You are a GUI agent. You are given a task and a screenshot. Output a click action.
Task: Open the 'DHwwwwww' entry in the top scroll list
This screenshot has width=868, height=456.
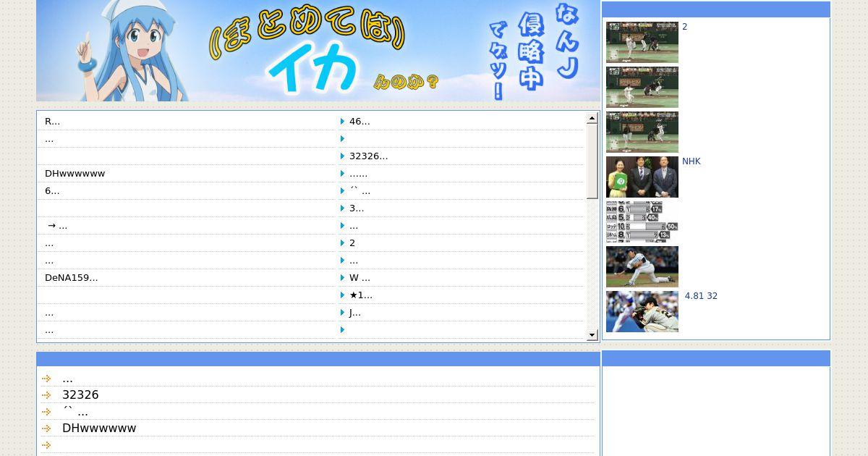pos(75,174)
